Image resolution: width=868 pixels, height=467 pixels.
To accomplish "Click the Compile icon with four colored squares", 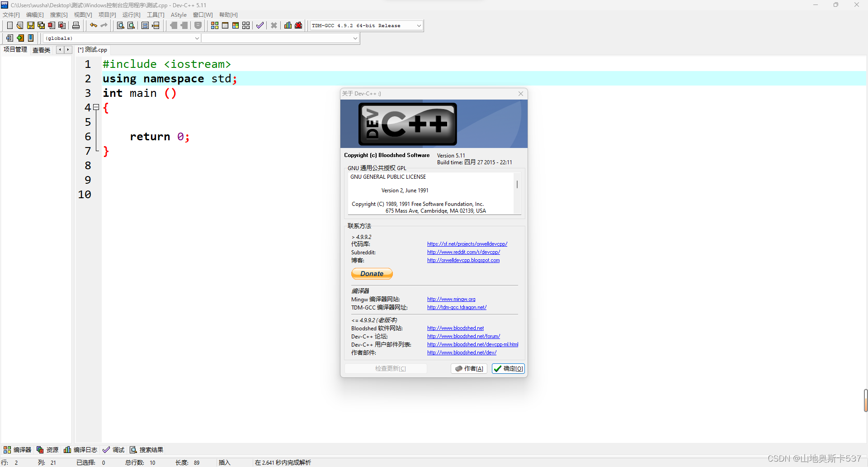I will [215, 25].
